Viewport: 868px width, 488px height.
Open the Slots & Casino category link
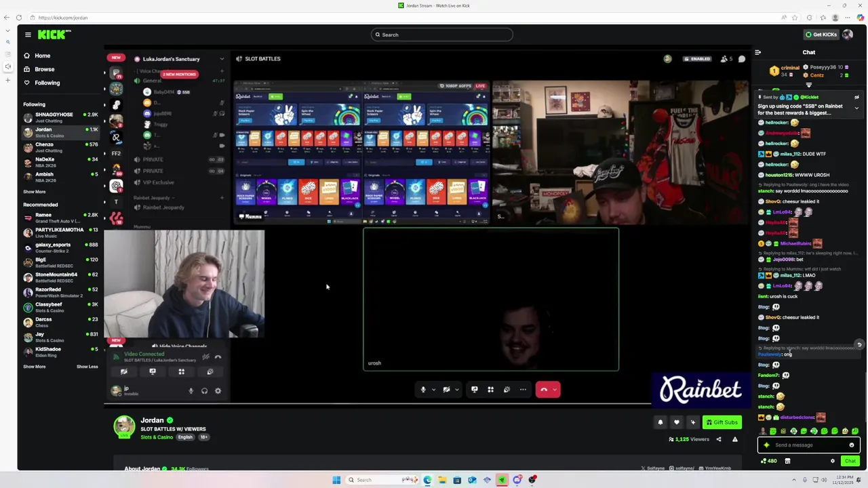[x=157, y=437]
